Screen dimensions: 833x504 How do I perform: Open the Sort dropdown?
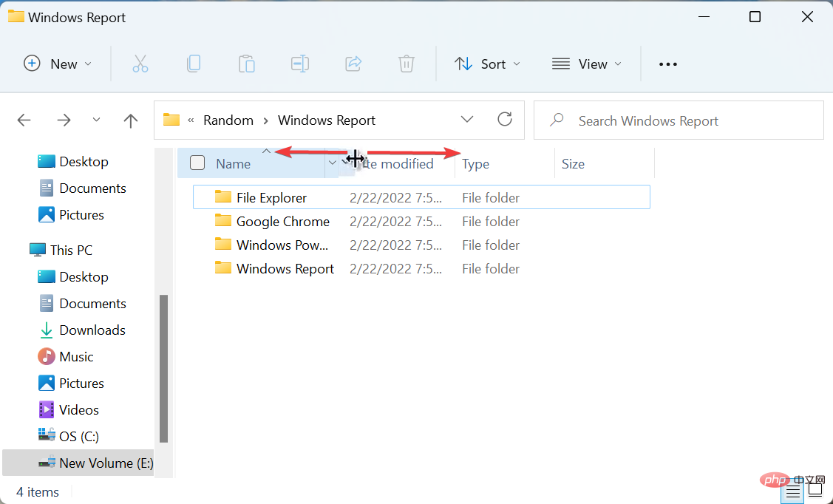click(x=487, y=64)
